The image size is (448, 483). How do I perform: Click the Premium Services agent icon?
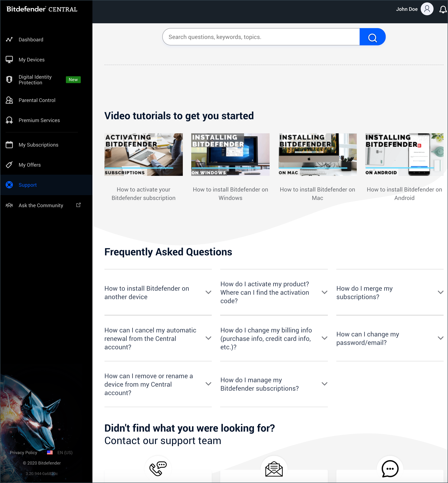click(9, 120)
